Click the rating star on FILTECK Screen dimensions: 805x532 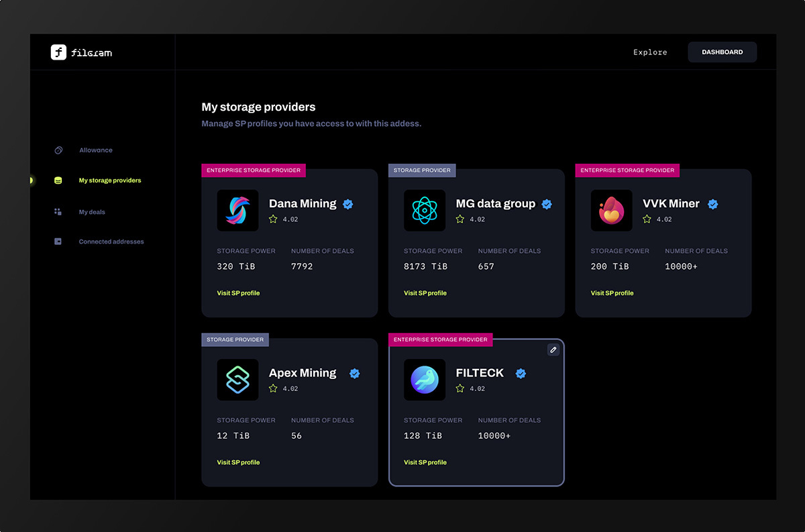point(460,388)
